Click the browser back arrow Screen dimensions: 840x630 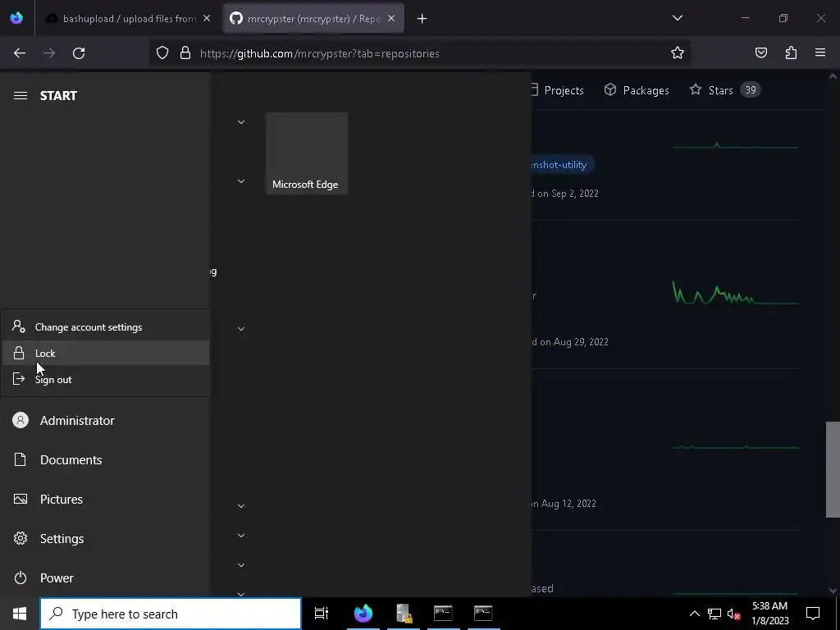[20, 53]
